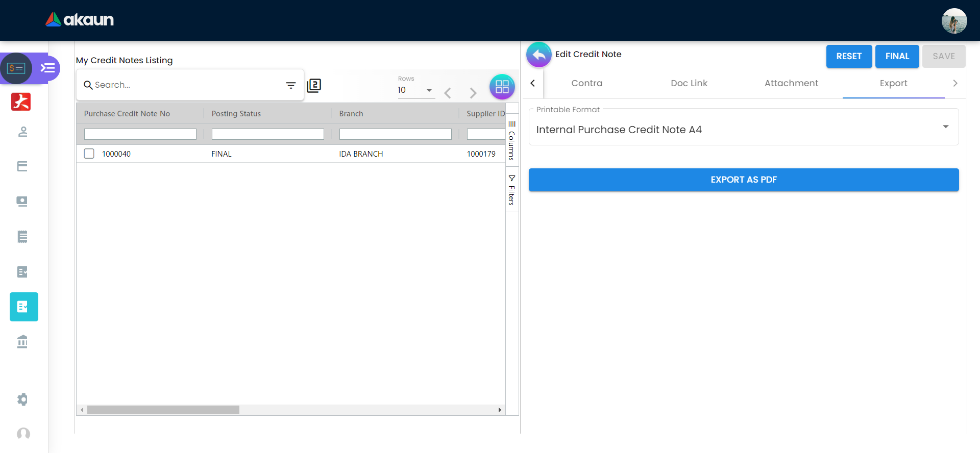Click the EXPORT AS PDF button
Viewport: 980px width, 453px height.
pos(743,180)
